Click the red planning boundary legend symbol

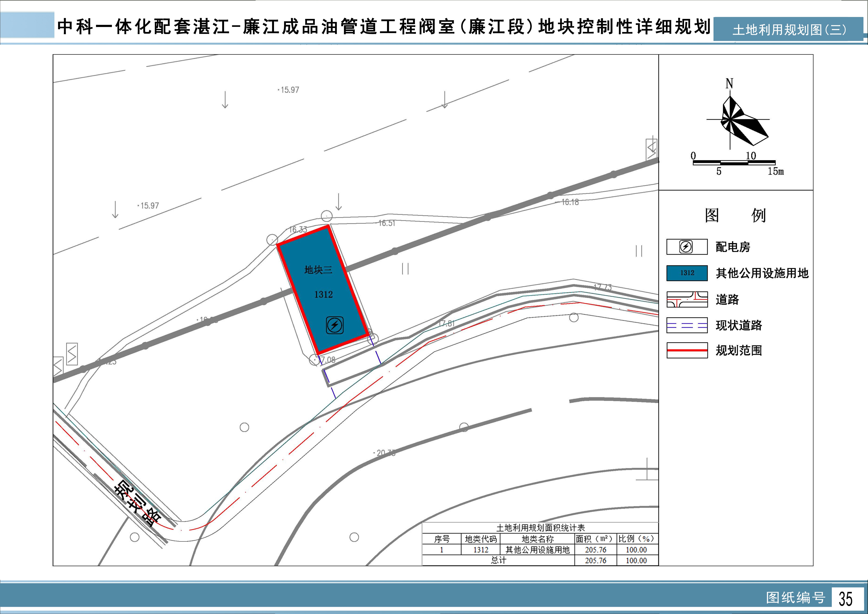tap(687, 350)
